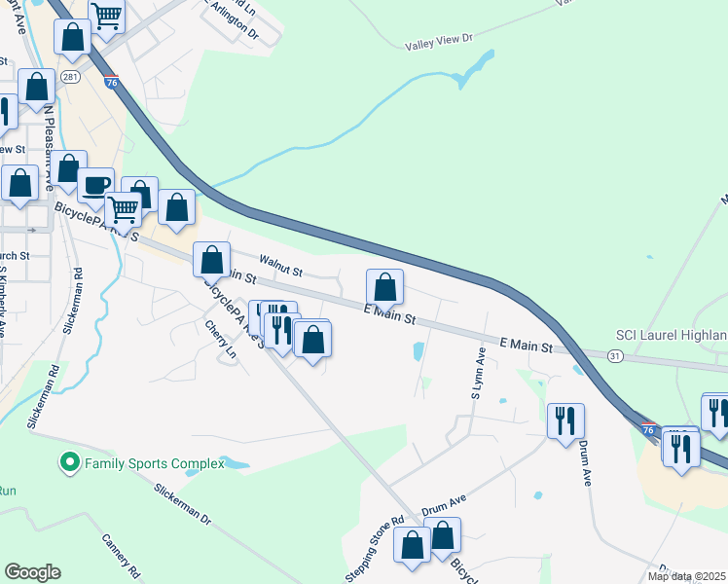Open restaurant marker near Cherry Ln

click(282, 332)
